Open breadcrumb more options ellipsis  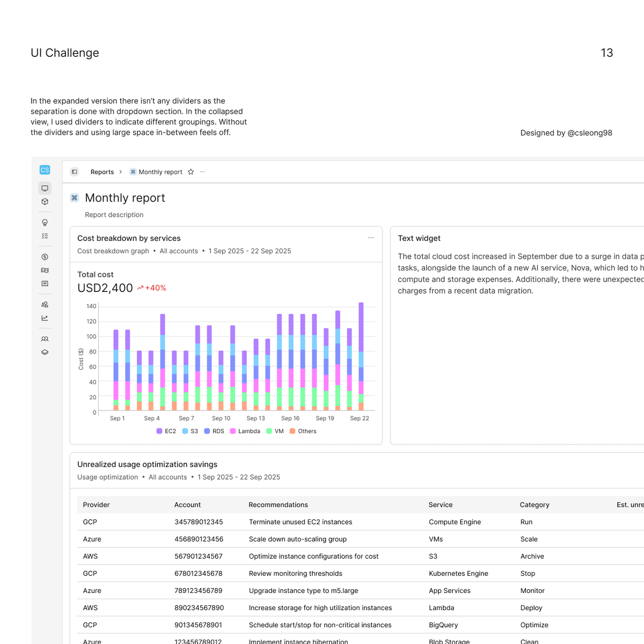202,172
